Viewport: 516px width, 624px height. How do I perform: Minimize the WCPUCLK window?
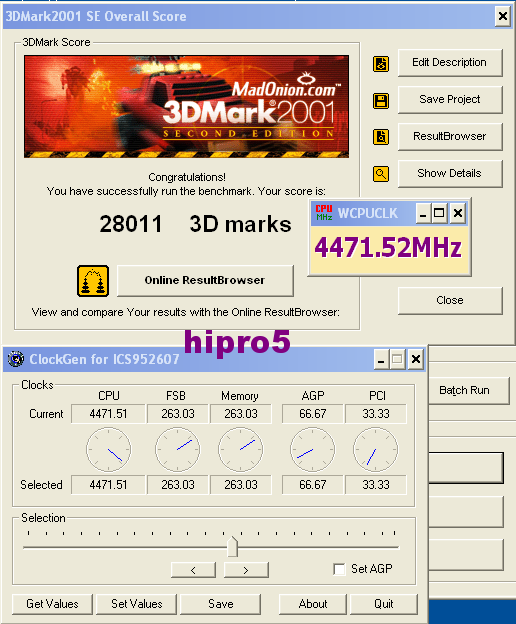tap(423, 214)
